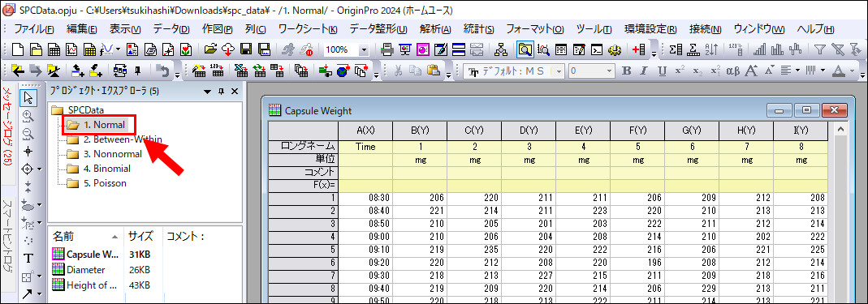868x304 pixels.
Task: Create a new matrix from the toolbar
Action: click(x=89, y=49)
